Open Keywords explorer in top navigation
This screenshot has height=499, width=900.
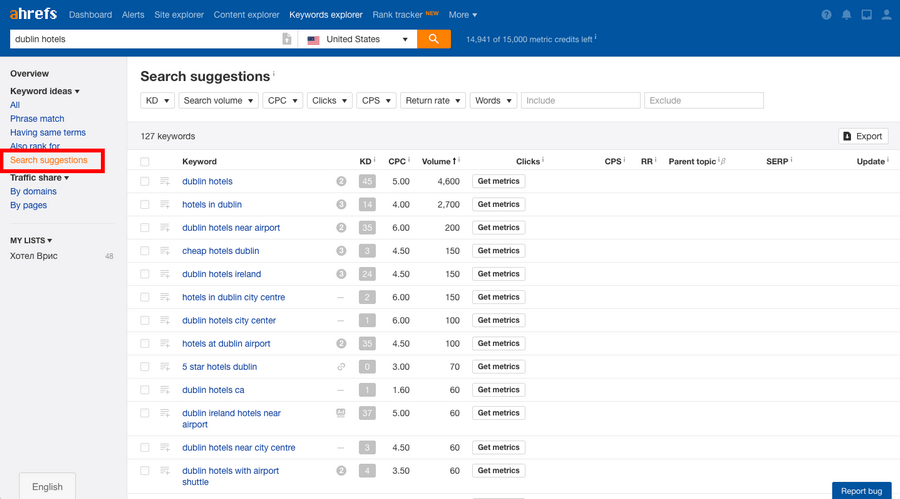click(325, 15)
